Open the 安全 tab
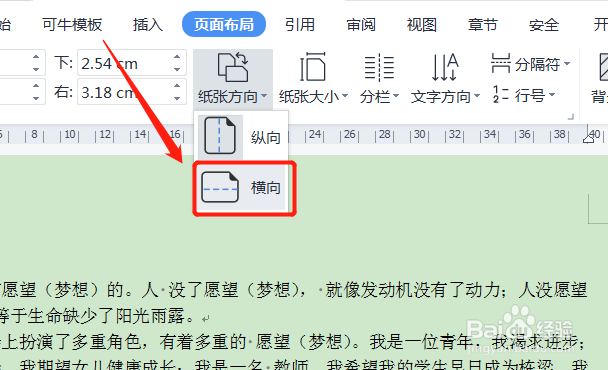 [x=544, y=24]
